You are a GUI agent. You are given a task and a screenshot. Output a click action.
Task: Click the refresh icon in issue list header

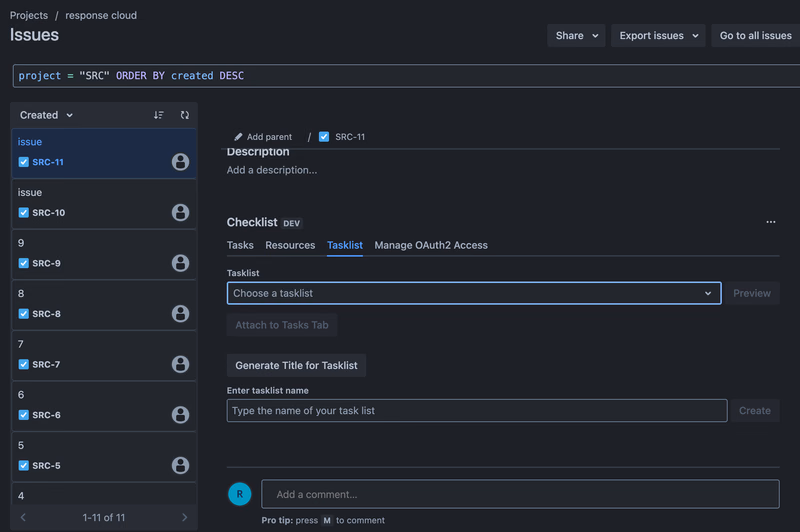[x=185, y=115]
